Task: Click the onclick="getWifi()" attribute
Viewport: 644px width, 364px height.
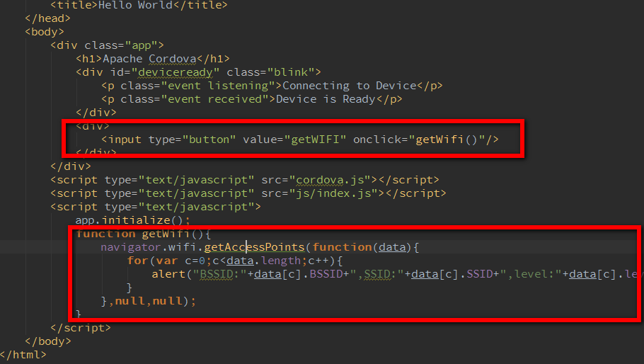Action: pos(418,140)
